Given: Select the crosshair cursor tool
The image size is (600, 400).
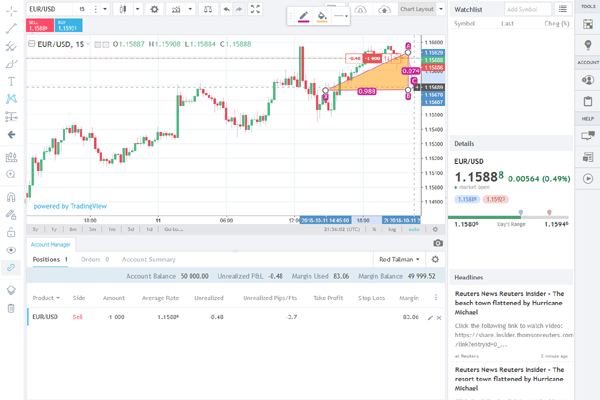Looking at the screenshot, I should tap(11, 11).
